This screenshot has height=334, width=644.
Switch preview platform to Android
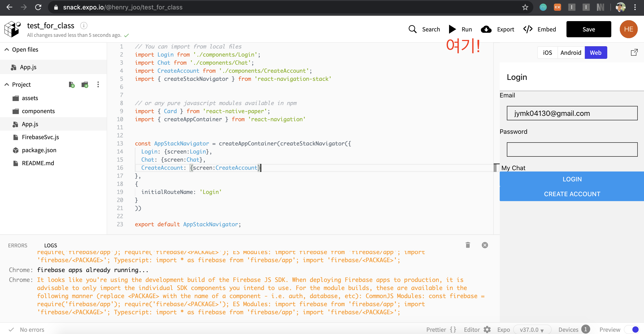coord(571,53)
